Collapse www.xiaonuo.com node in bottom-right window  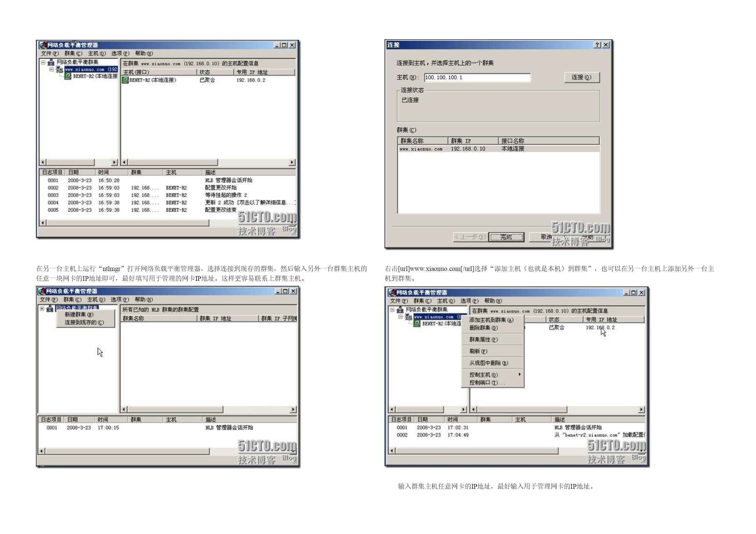400,317
